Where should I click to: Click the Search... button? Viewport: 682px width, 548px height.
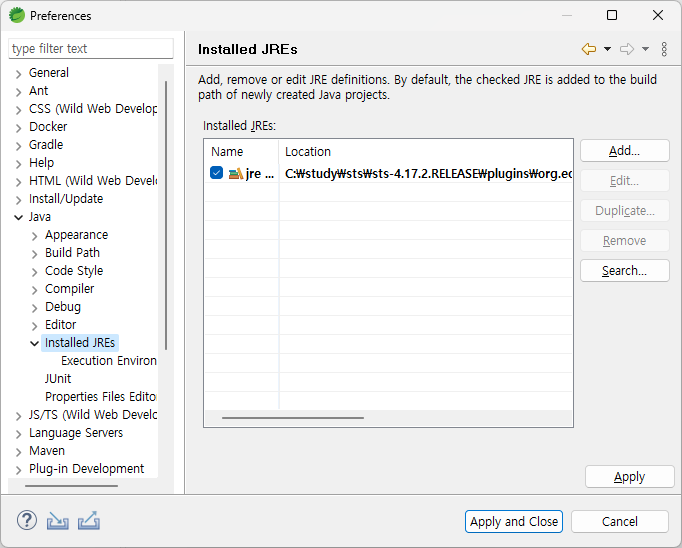(x=625, y=271)
